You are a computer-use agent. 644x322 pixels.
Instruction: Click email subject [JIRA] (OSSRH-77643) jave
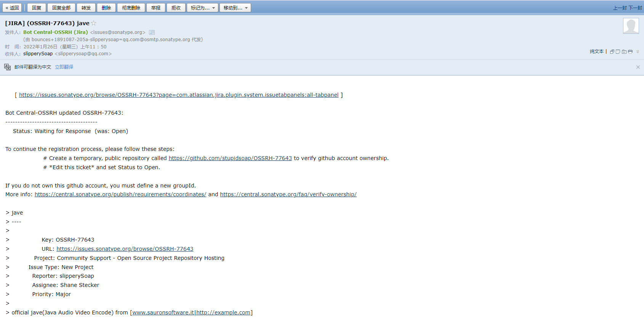(47, 23)
